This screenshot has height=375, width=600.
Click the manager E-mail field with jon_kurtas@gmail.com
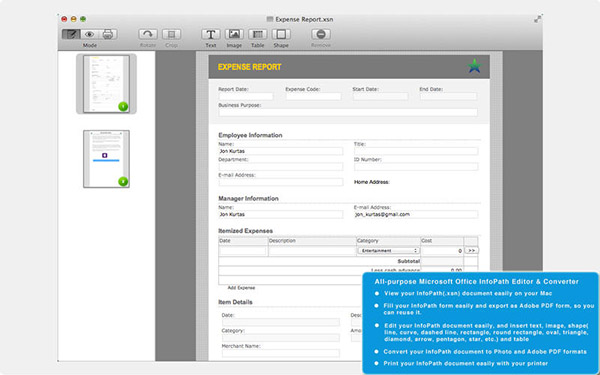(x=416, y=214)
